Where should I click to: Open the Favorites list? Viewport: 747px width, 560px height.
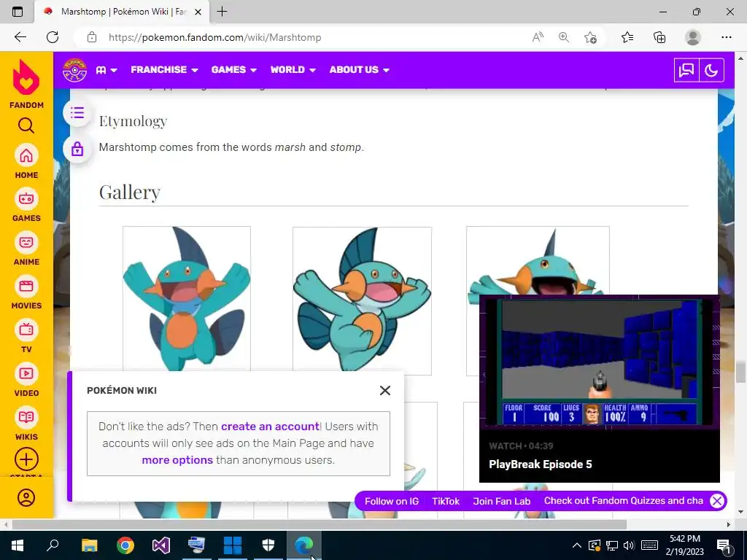coord(627,37)
